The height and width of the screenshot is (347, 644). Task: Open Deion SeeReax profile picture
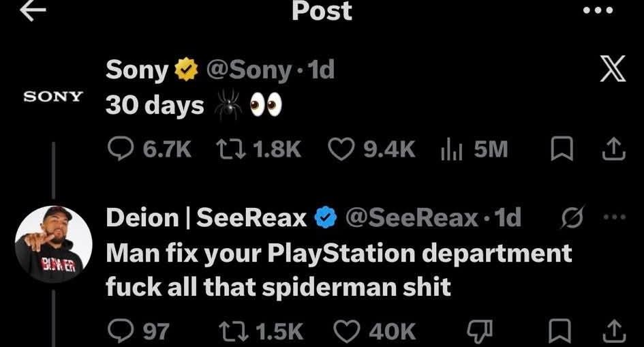click(53, 244)
